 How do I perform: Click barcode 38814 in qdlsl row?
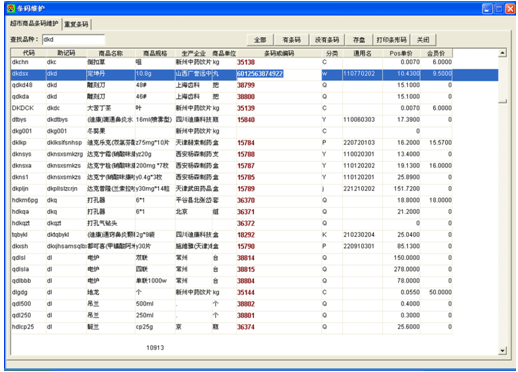[x=246, y=258]
